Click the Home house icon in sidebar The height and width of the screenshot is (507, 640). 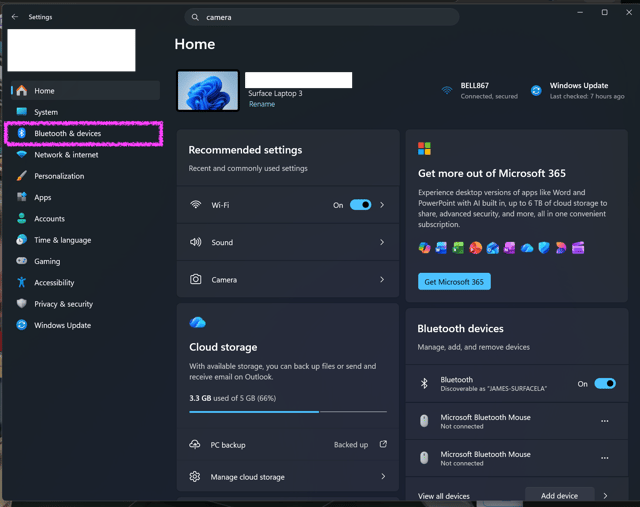point(22,91)
